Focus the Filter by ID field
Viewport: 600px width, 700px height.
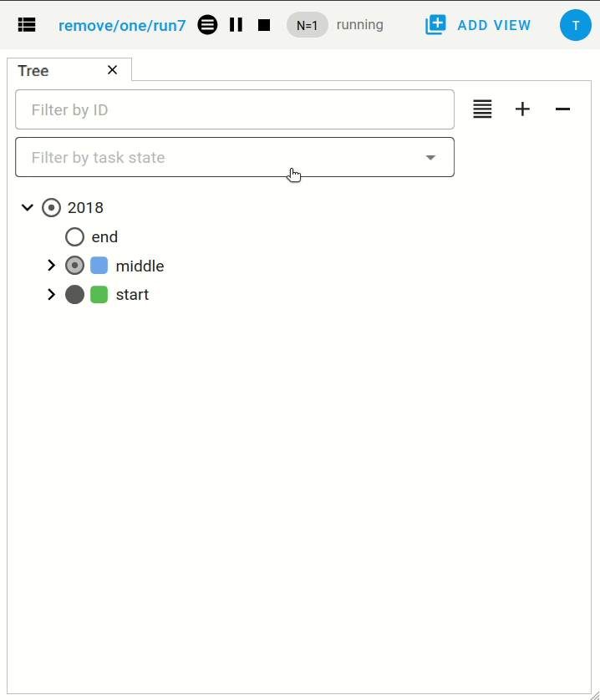pos(235,109)
